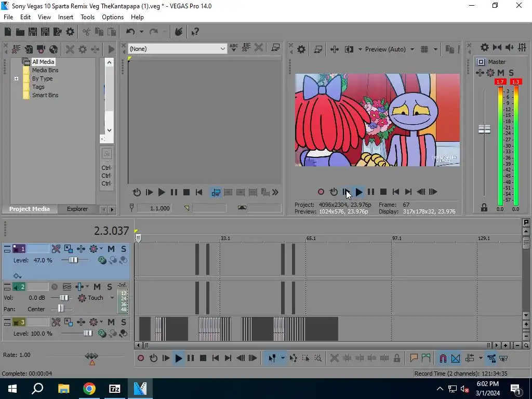Image resolution: width=532 pixels, height=399 pixels.
Task: Open the Options menu
Action: tap(113, 17)
